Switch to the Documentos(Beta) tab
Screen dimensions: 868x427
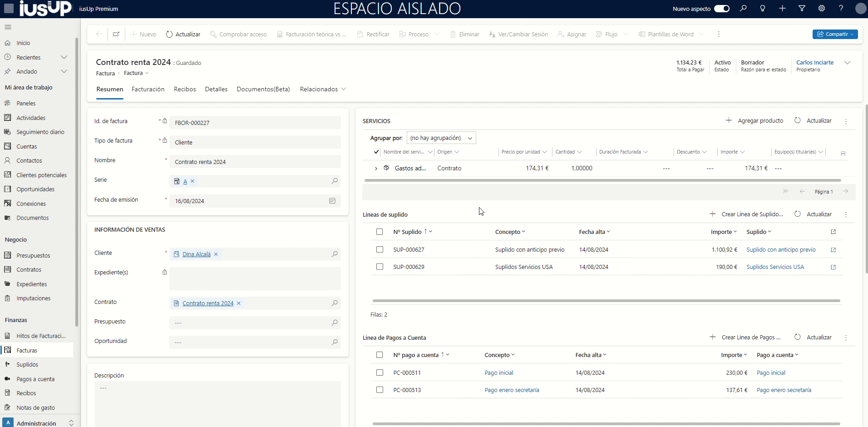click(x=263, y=89)
